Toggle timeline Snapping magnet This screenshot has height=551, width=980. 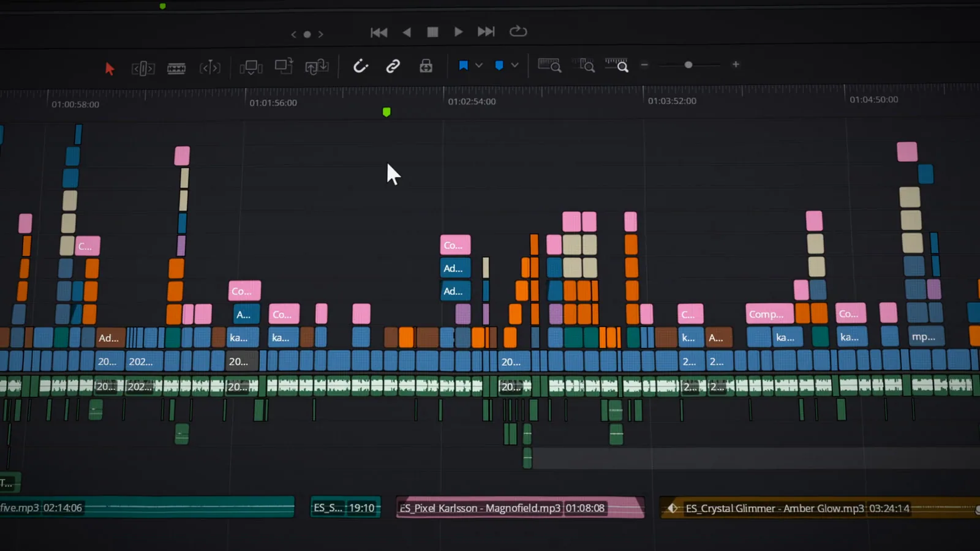(x=361, y=66)
